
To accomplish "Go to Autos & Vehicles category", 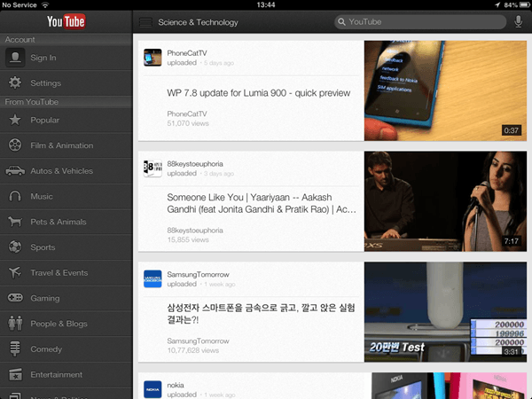I will (66, 171).
